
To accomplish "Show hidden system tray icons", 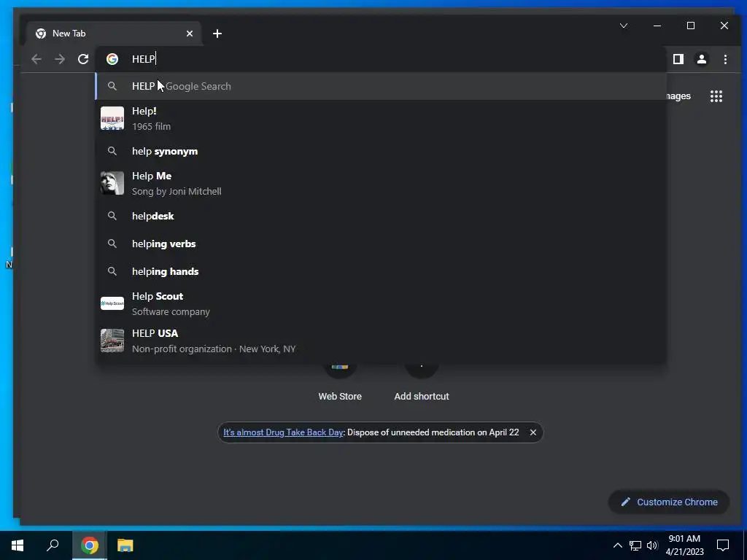I will click(x=617, y=545).
